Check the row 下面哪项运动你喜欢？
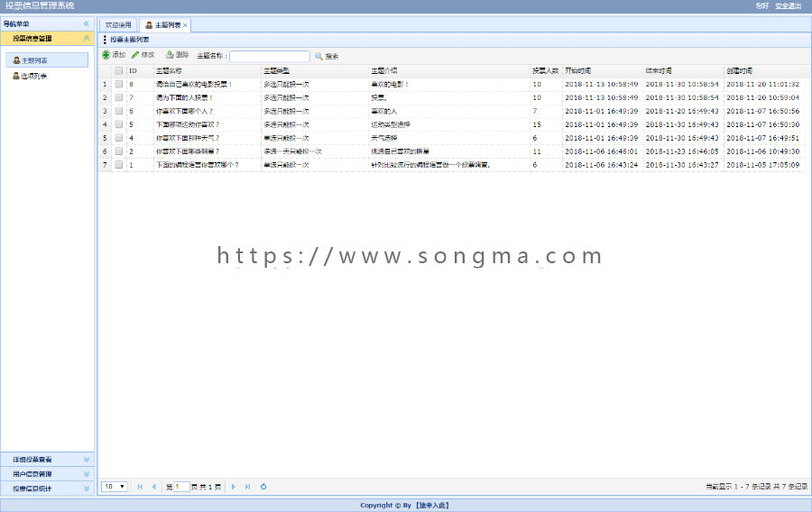Screen dimensions: 812x512 [x=118, y=124]
